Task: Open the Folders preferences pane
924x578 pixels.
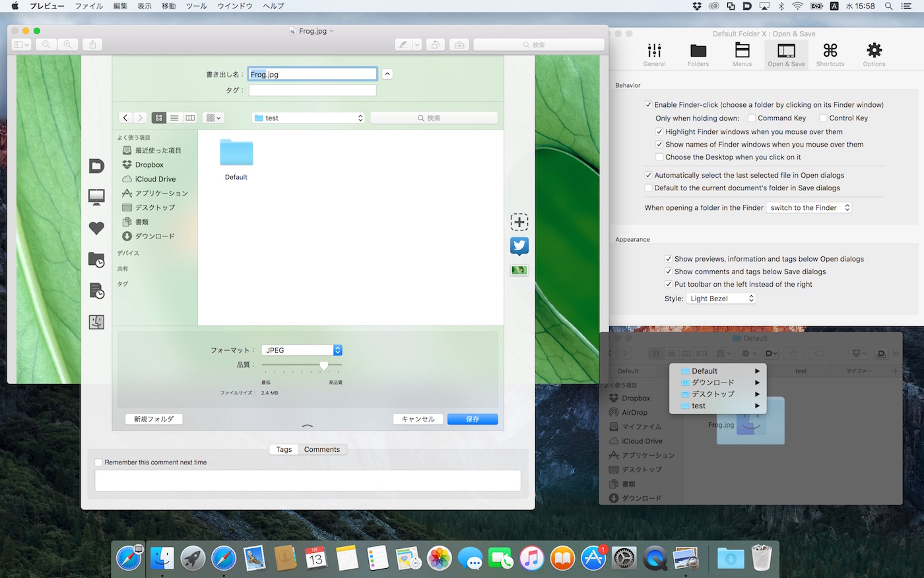Action: coord(698,54)
